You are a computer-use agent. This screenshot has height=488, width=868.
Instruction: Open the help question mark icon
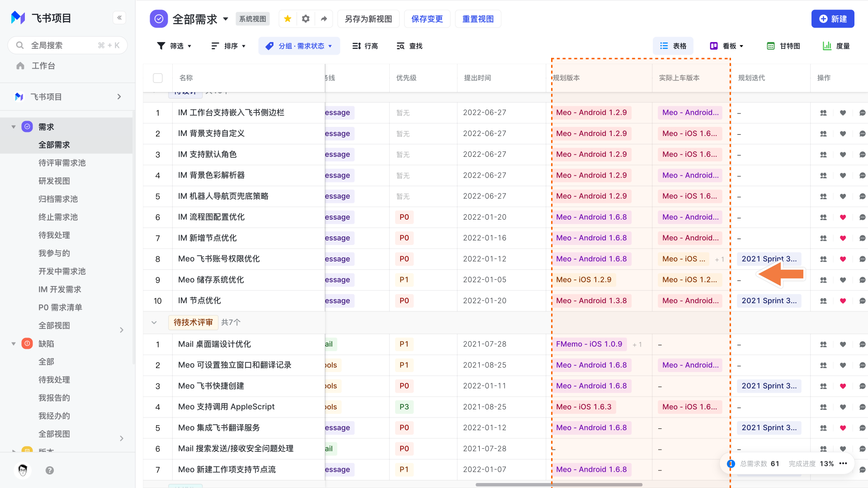tap(50, 470)
